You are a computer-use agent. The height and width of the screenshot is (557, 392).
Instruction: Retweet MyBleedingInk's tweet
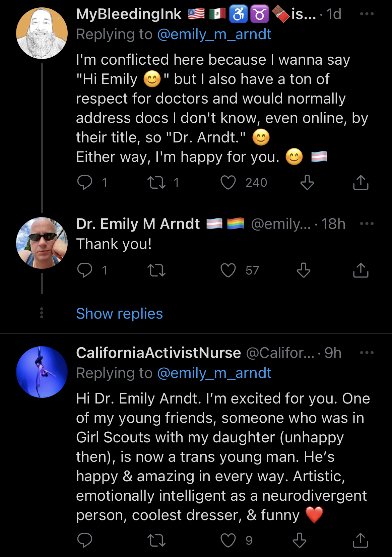[x=156, y=183]
